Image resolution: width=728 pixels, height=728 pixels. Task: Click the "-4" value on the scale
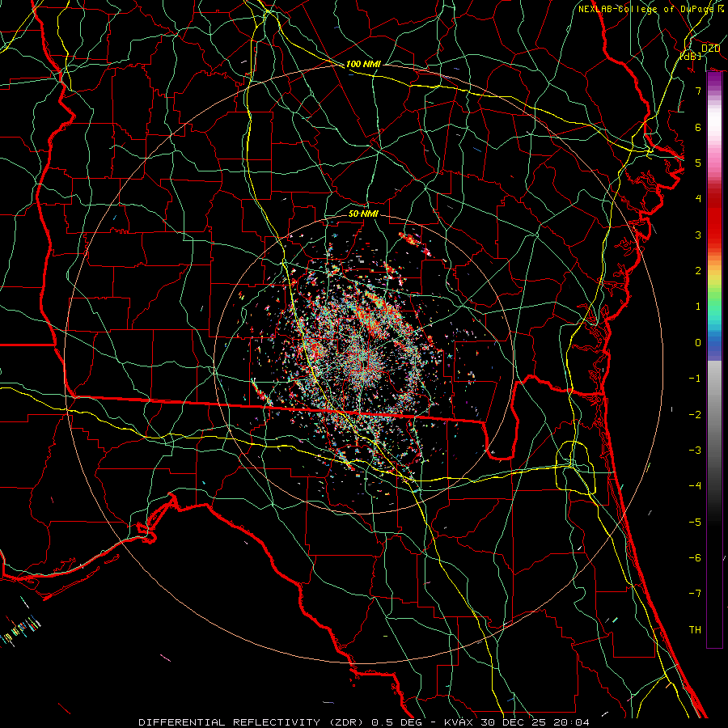[x=695, y=486]
